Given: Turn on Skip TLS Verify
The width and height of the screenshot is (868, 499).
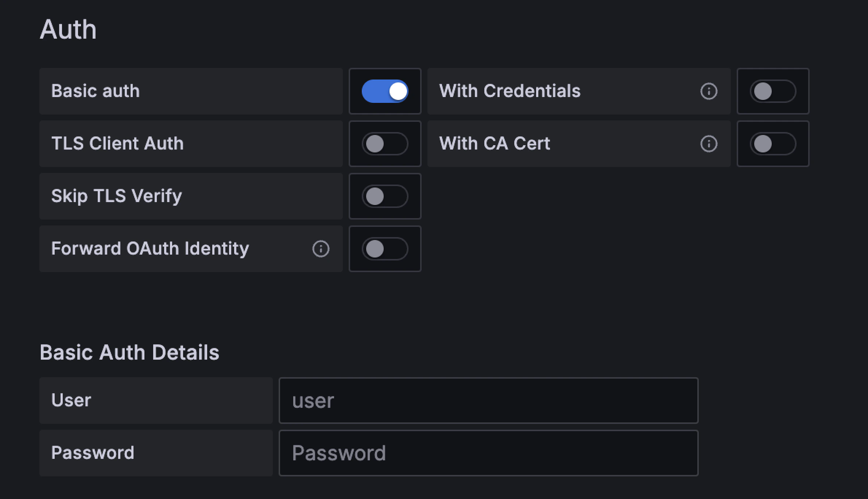Looking at the screenshot, I should click(x=385, y=196).
